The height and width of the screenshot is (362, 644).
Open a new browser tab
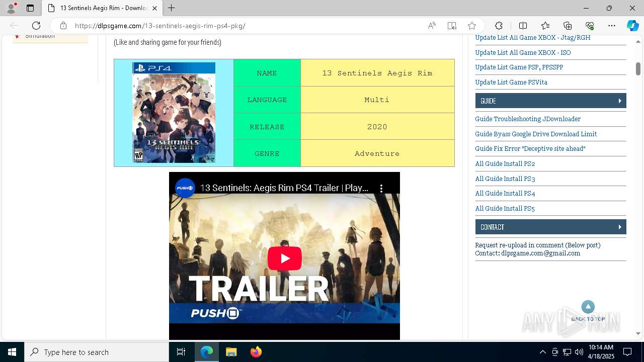(171, 8)
